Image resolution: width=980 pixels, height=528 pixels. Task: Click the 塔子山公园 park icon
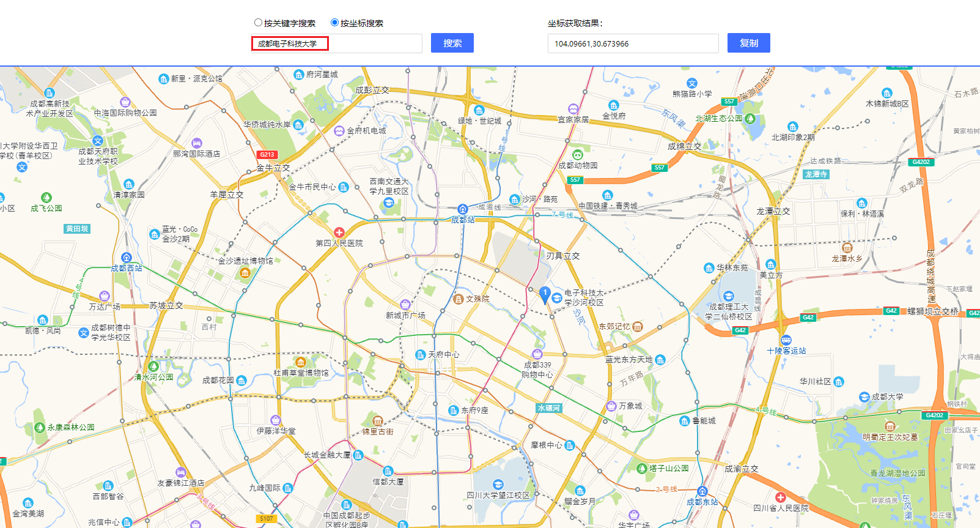[x=641, y=468]
